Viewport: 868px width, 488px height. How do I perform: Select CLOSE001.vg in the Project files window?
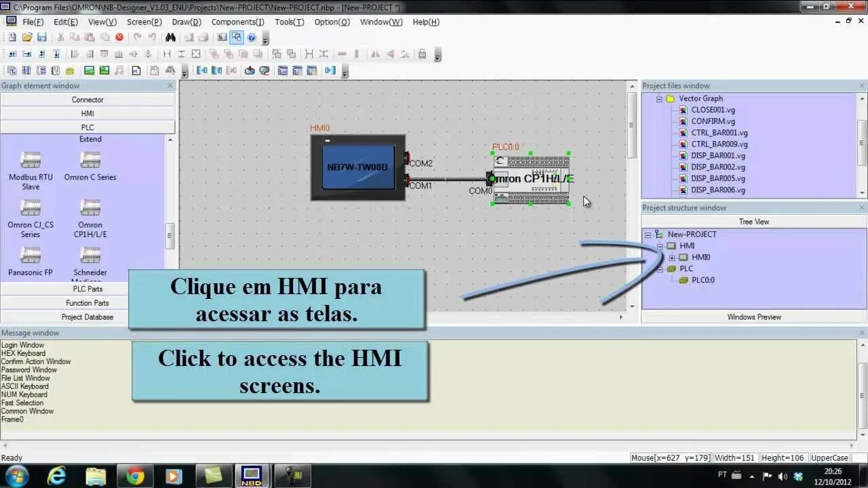point(713,110)
